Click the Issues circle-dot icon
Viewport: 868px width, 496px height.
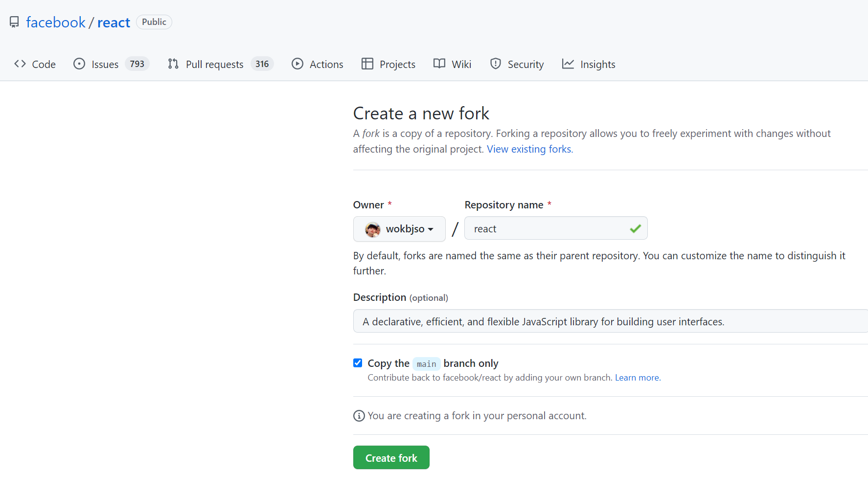(79, 64)
